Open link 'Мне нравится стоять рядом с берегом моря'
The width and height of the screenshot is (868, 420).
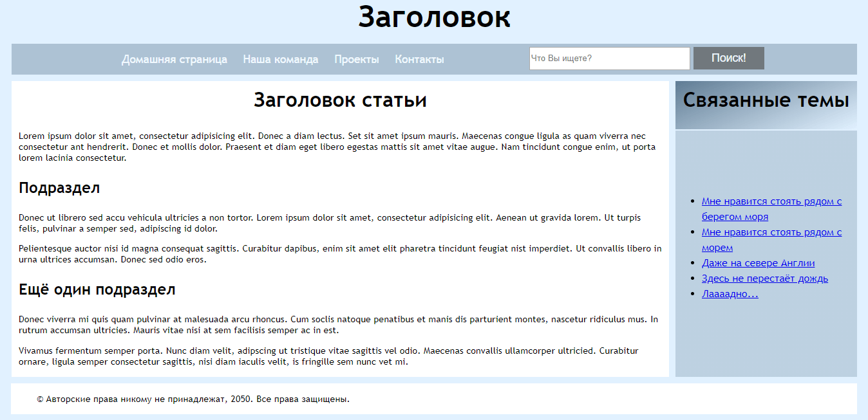[771, 202]
